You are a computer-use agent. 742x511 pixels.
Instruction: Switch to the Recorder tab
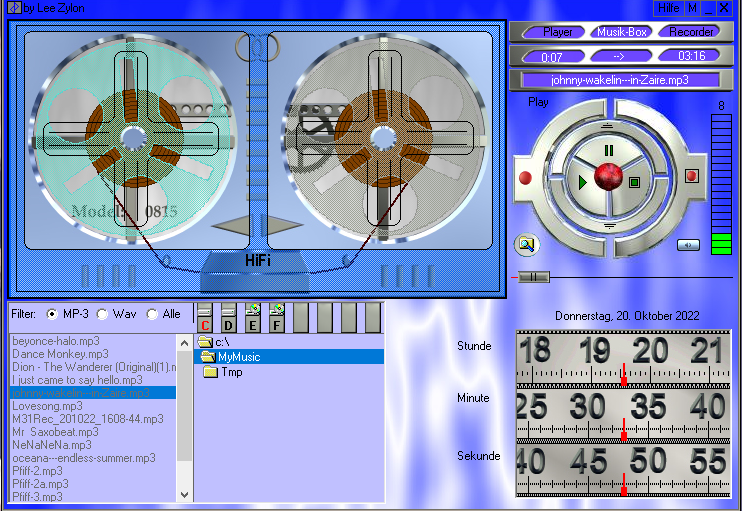[691, 32]
